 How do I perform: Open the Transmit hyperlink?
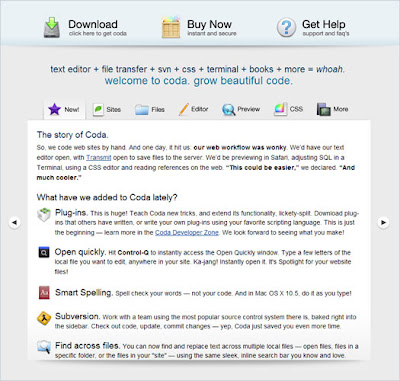[x=99, y=157]
